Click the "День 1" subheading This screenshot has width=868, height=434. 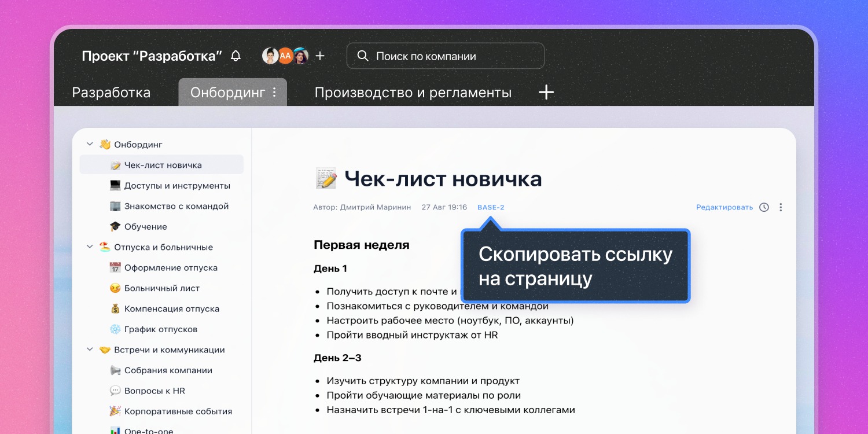[x=330, y=269]
